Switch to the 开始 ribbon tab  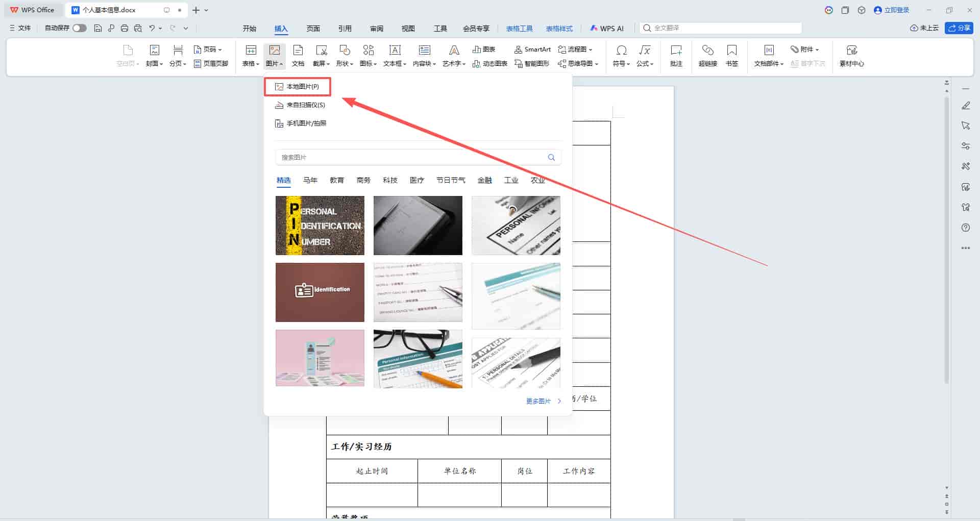point(250,29)
